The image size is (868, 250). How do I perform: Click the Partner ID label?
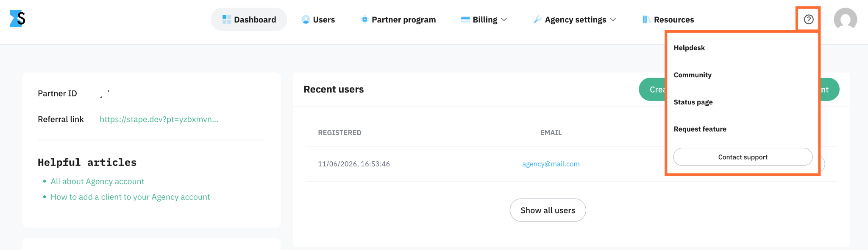point(57,93)
